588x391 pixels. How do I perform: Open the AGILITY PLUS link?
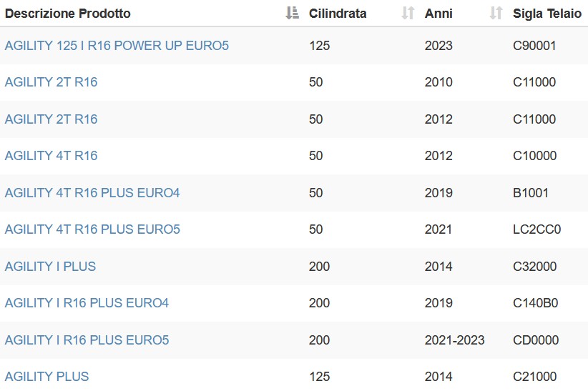(x=47, y=376)
